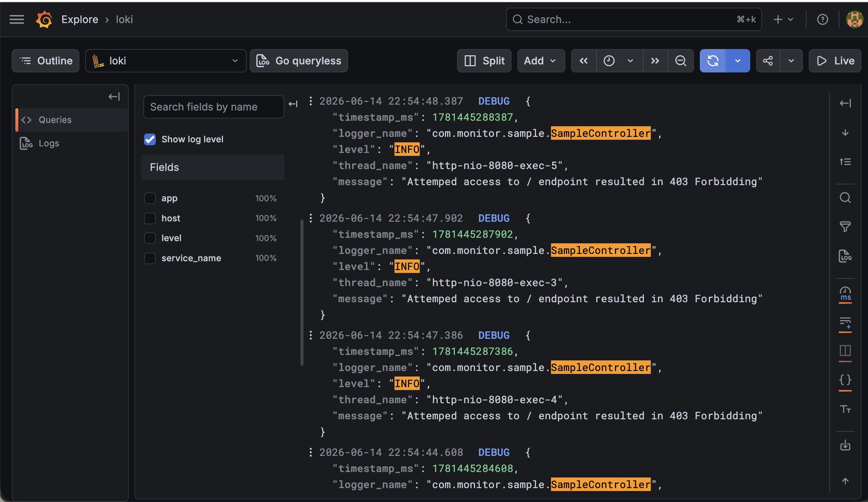Screen dimensions: 868x502
Task: Click timestamp value 1781445288387
Action: tap(473, 117)
